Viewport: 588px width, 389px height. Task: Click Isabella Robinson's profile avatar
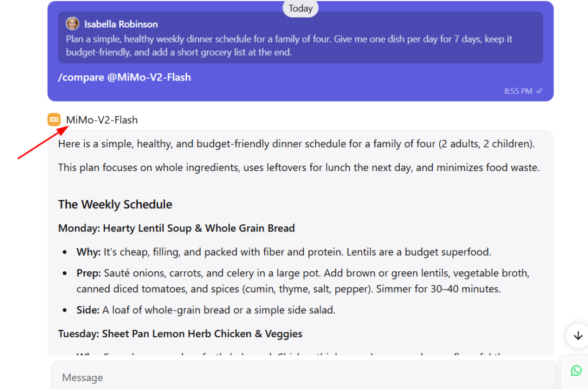72,24
